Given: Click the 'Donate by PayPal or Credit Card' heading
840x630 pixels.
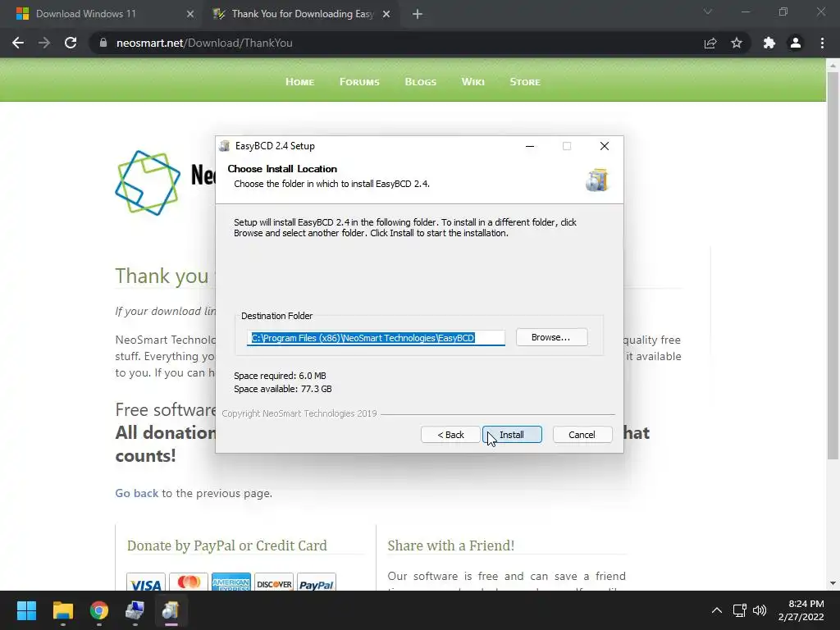Looking at the screenshot, I should tap(227, 546).
